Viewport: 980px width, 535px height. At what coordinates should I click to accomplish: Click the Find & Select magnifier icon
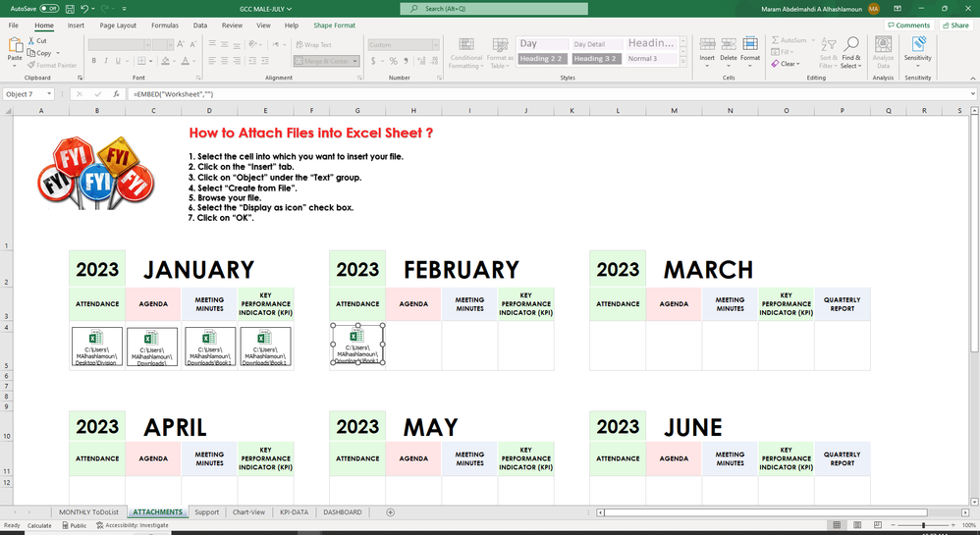850,44
